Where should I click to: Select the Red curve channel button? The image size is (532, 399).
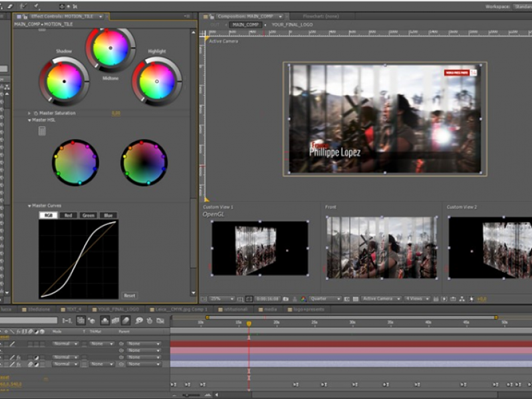[x=68, y=215]
